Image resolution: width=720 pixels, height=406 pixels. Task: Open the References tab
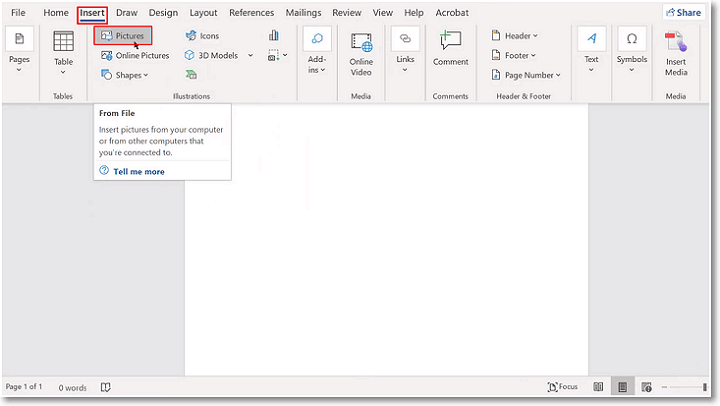252,13
